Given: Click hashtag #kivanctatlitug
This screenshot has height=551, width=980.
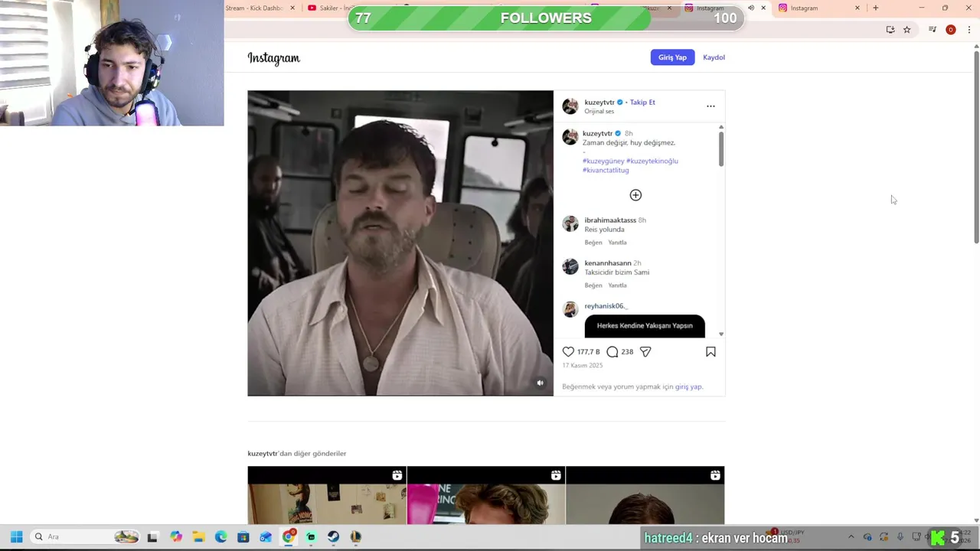Looking at the screenshot, I should pos(606,171).
